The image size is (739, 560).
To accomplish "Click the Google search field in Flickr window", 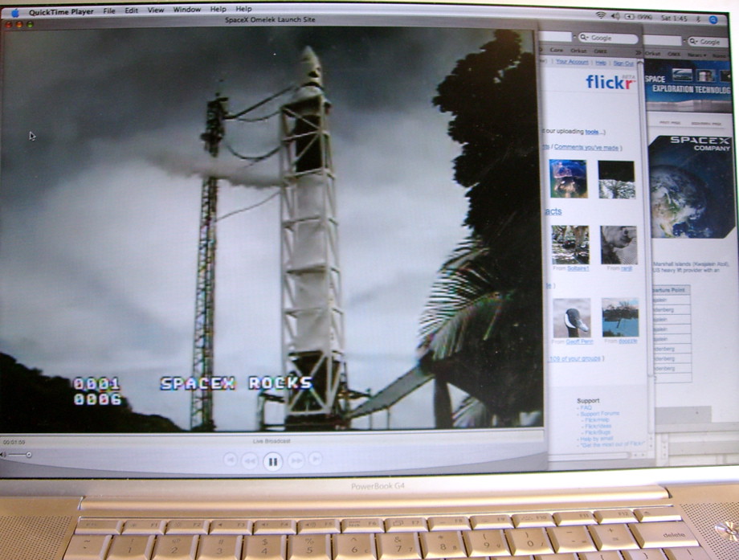I will click(x=607, y=38).
